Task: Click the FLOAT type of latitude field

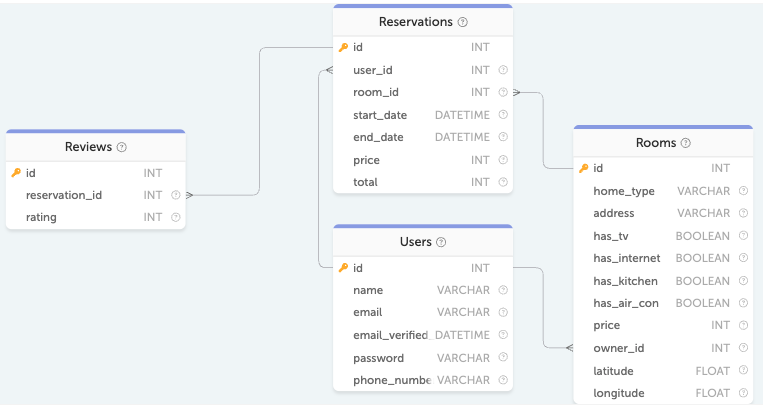Action: coord(712,371)
